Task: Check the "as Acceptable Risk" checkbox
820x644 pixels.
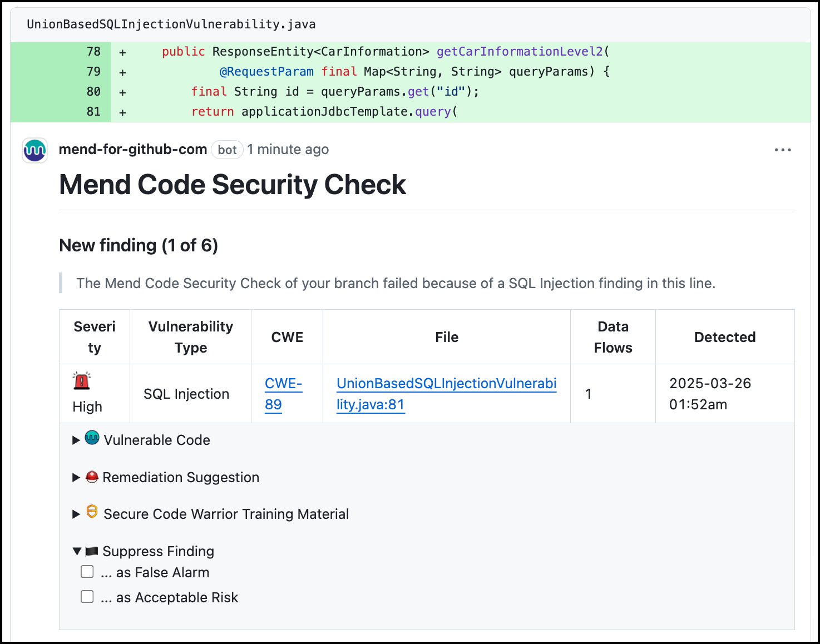Action: tap(87, 597)
